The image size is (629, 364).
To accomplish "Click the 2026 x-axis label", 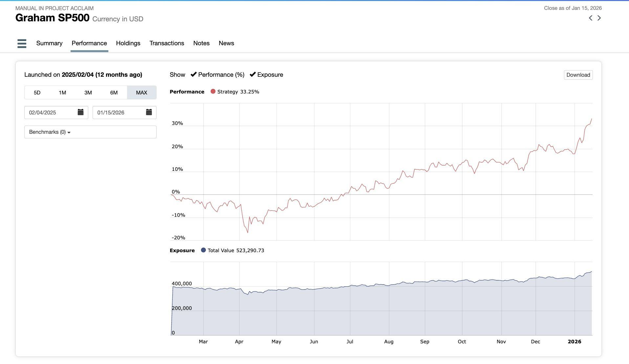I will pyautogui.click(x=575, y=342).
